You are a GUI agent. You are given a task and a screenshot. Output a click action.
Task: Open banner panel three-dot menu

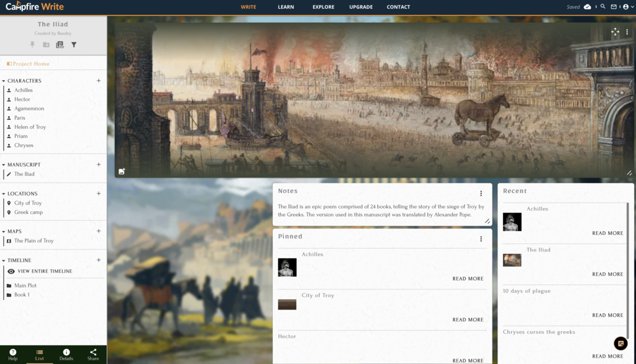[x=627, y=32]
